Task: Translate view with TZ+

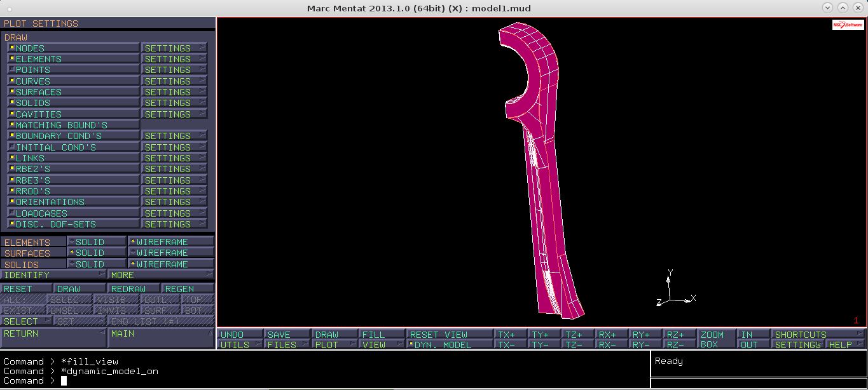Action: pos(579,334)
